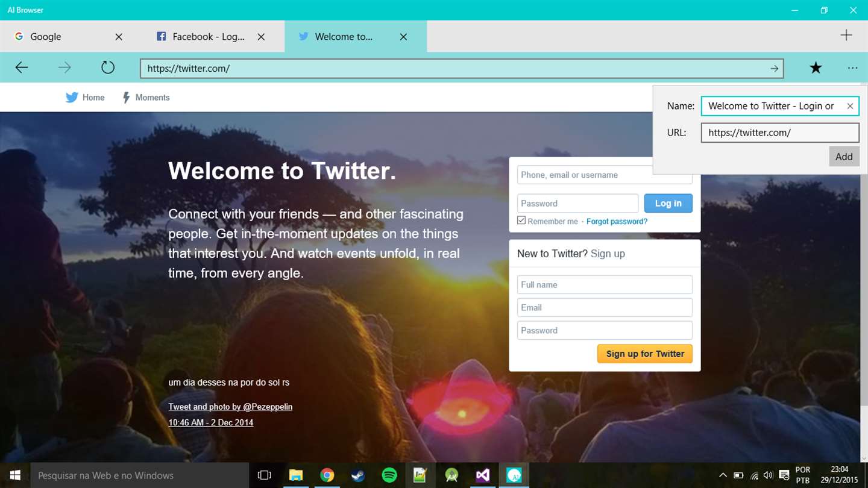Click the battery status tray icon
868x488 pixels.
[738, 475]
